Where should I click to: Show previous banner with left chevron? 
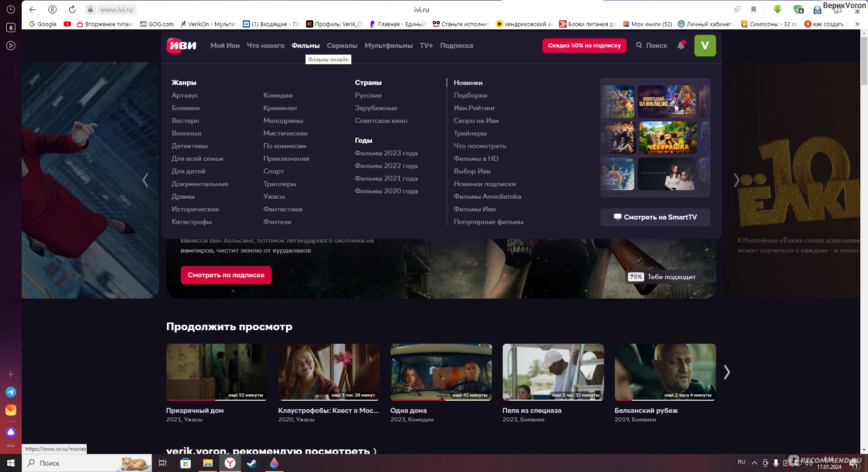click(145, 180)
